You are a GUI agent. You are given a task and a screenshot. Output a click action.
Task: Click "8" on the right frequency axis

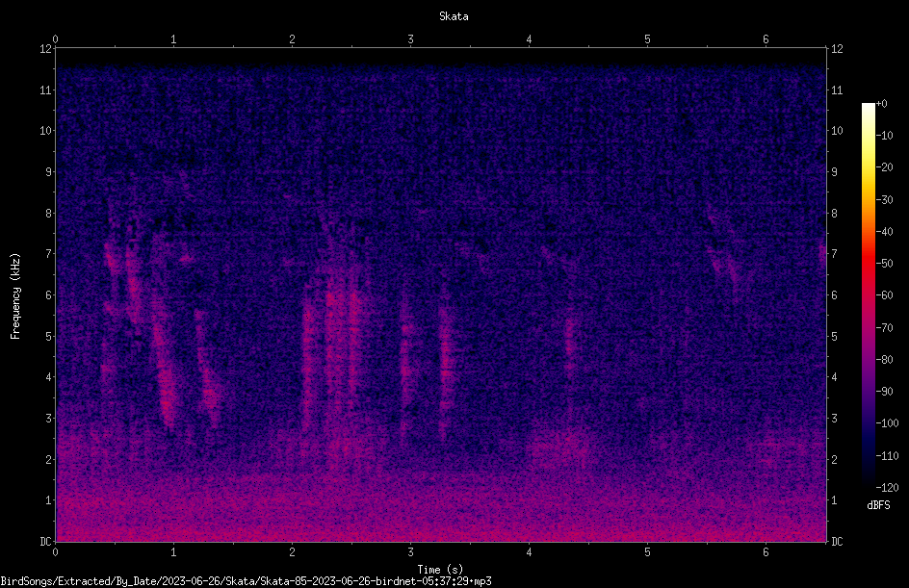click(834, 214)
